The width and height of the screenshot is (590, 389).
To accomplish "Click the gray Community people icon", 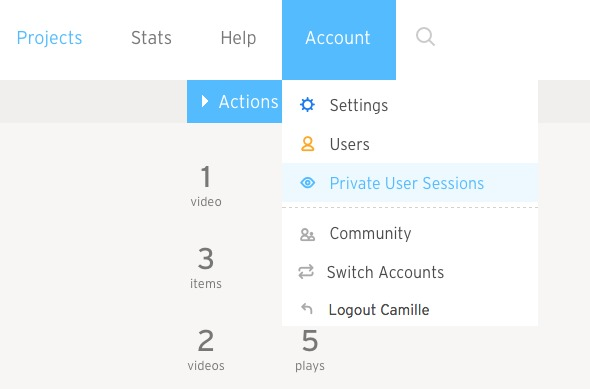I will coord(307,234).
